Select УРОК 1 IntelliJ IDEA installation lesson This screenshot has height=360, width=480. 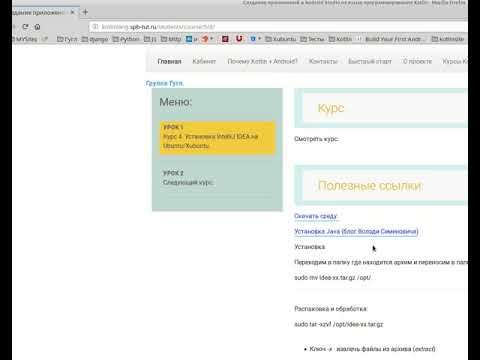tap(217, 137)
